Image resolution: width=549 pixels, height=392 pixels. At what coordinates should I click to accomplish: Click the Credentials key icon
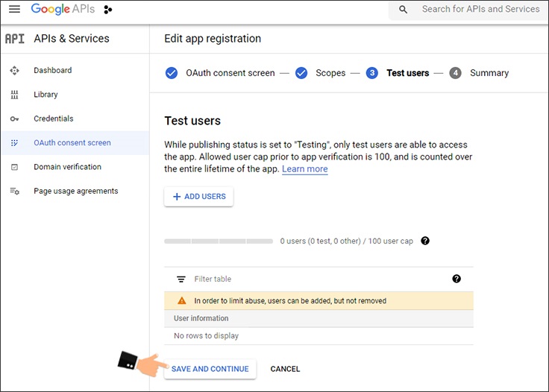(x=14, y=119)
